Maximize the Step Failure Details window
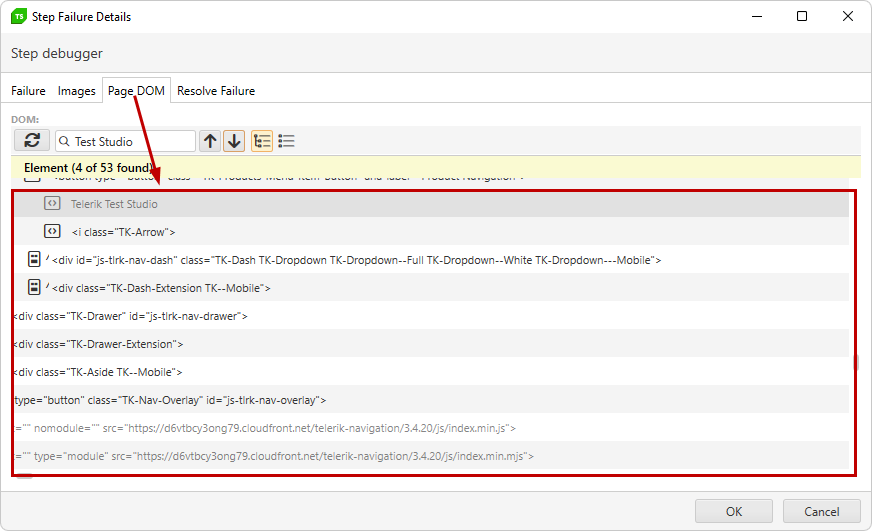This screenshot has width=872, height=531. click(802, 16)
